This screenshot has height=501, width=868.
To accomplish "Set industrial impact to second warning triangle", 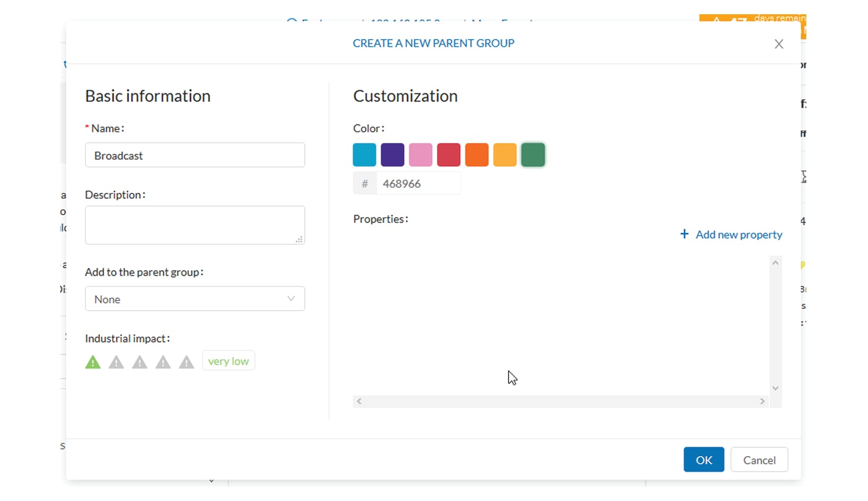I will coord(116,362).
